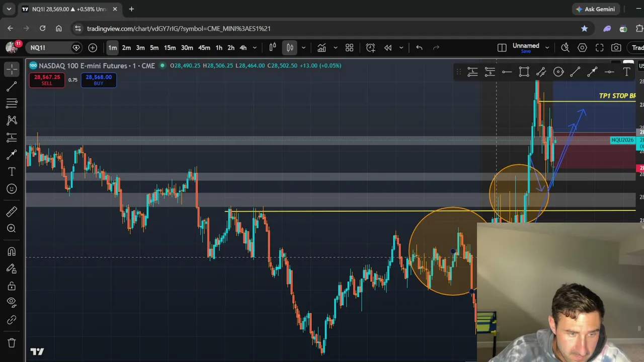Open the Indicators menu
Screen dimensions: 644x362
321,48
